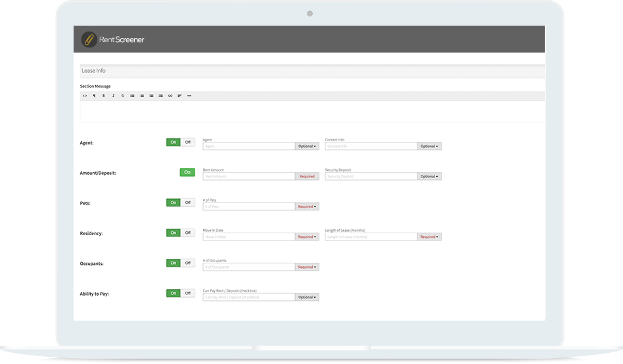
Task: Enable Ability to Pay with On
Action: coord(173,293)
